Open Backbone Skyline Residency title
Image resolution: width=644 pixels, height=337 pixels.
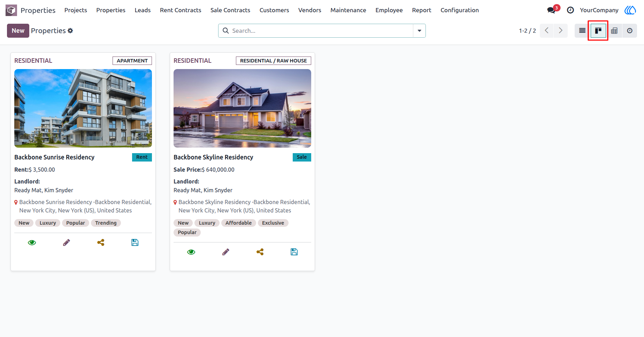click(213, 157)
